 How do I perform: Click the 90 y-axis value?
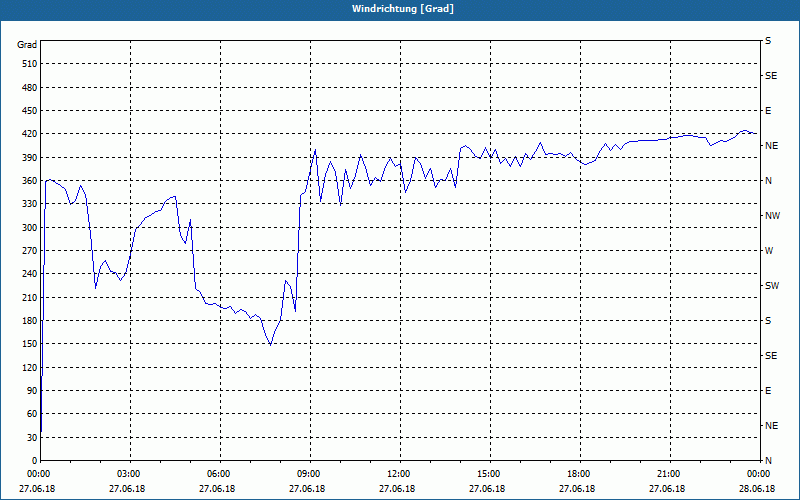pos(32,391)
